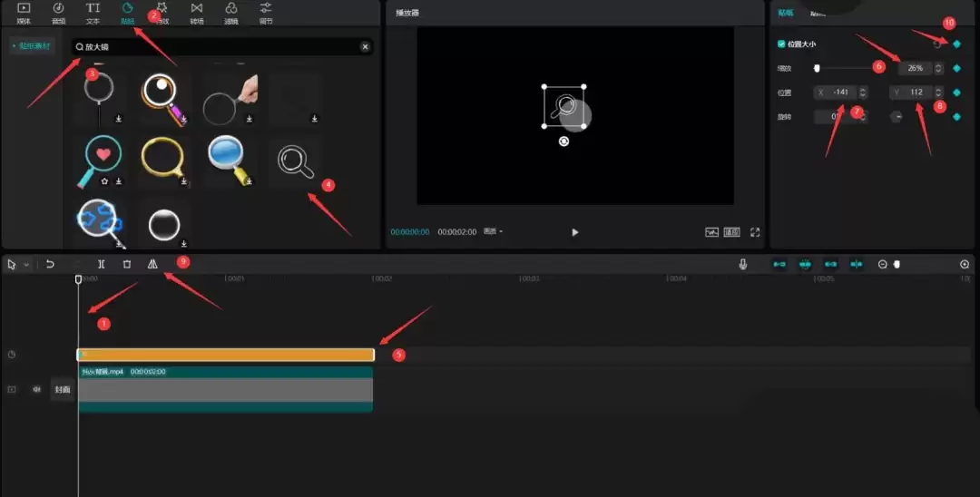The height and width of the screenshot is (497, 980).
Task: Open the 画质 quality dropdown in player
Action: tap(493, 231)
